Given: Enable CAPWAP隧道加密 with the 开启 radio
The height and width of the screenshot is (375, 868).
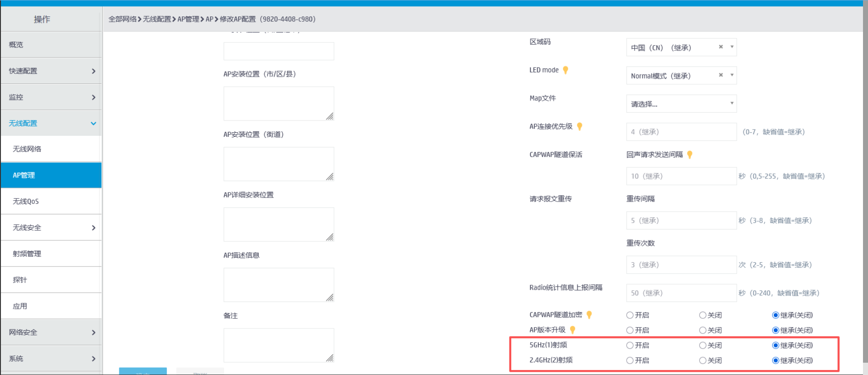Looking at the screenshot, I should tap(630, 315).
